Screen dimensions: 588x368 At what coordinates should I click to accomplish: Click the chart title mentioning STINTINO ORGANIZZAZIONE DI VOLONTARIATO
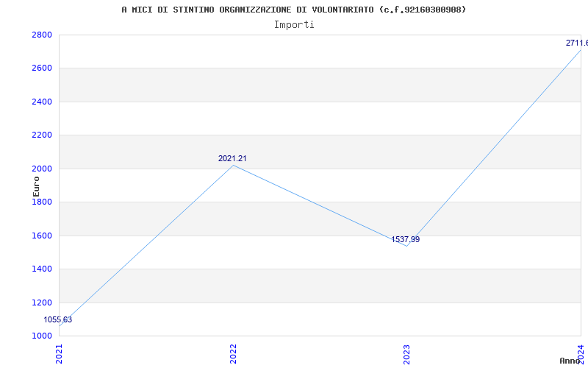coord(293,10)
